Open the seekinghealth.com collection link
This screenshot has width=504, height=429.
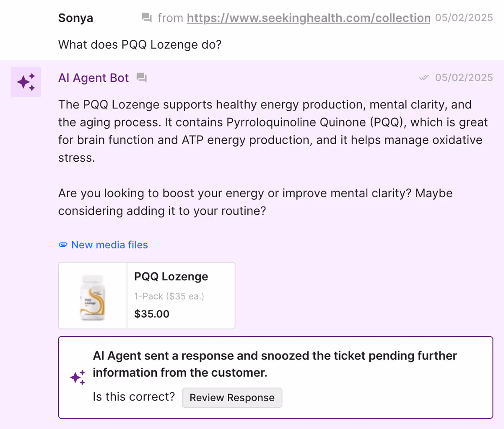309,18
